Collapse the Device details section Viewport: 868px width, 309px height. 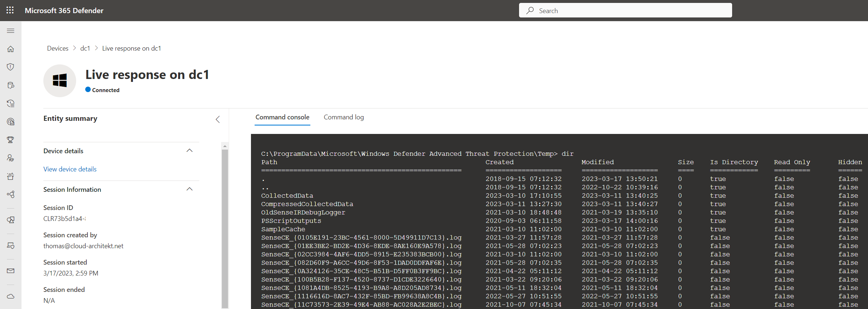189,151
